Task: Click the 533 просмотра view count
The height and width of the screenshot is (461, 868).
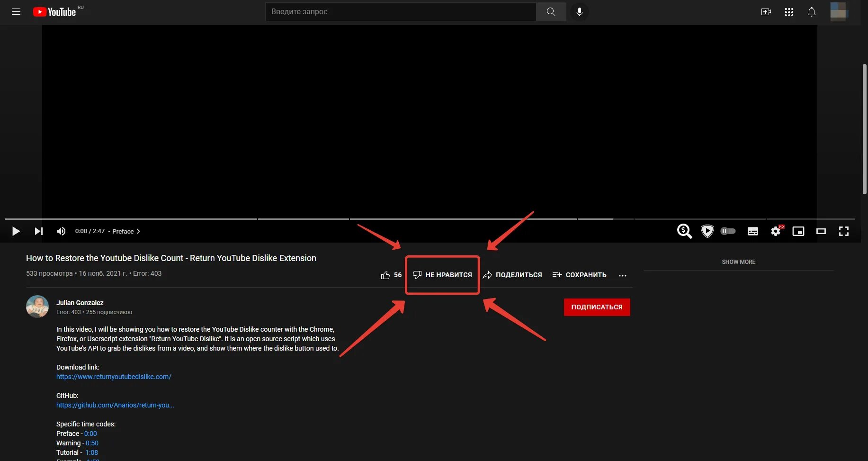Action: [49, 273]
